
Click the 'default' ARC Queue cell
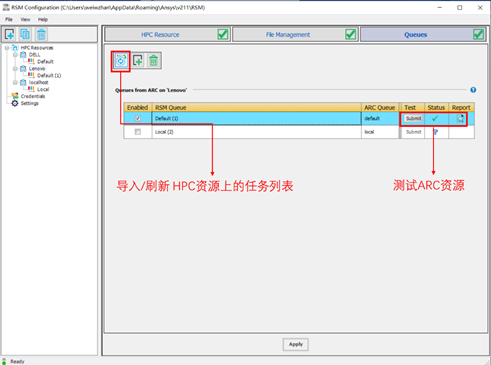tap(380, 118)
